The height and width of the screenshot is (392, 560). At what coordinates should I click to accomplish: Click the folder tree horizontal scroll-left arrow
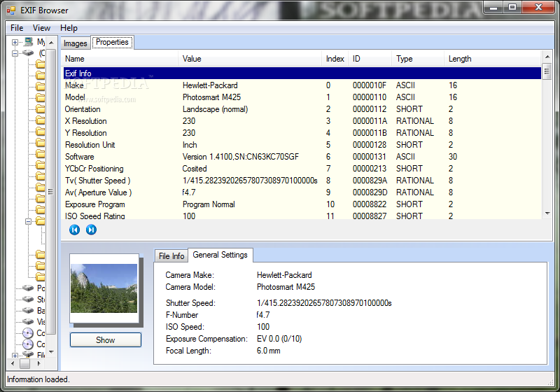coord(13,363)
